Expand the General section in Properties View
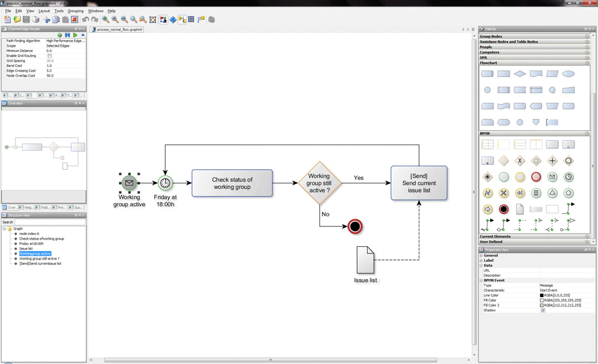 (x=481, y=255)
